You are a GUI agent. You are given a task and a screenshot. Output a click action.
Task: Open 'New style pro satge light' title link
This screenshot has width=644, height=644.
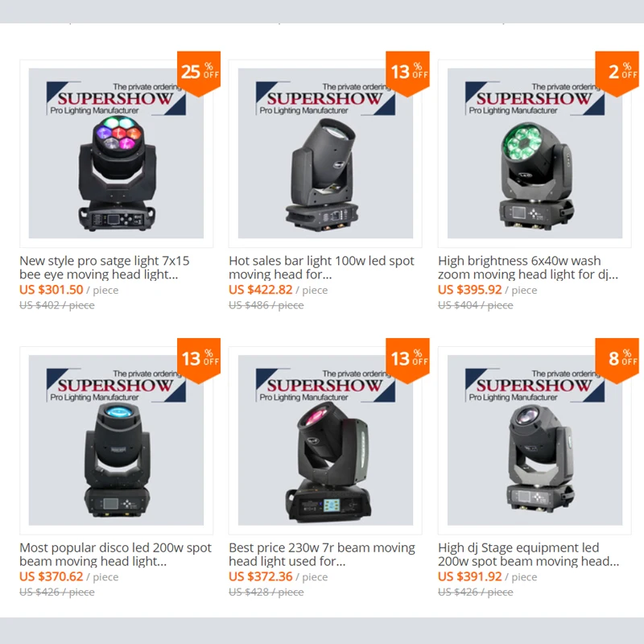(x=105, y=267)
